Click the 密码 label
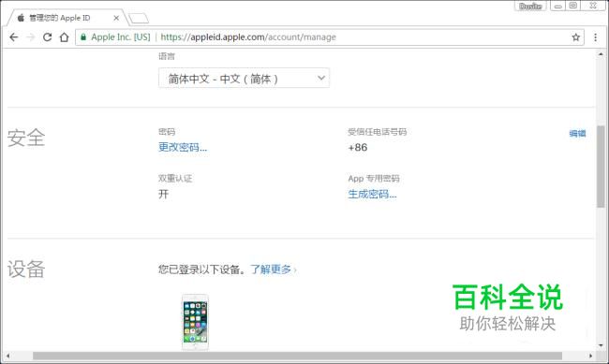The image size is (609, 364). tap(167, 132)
